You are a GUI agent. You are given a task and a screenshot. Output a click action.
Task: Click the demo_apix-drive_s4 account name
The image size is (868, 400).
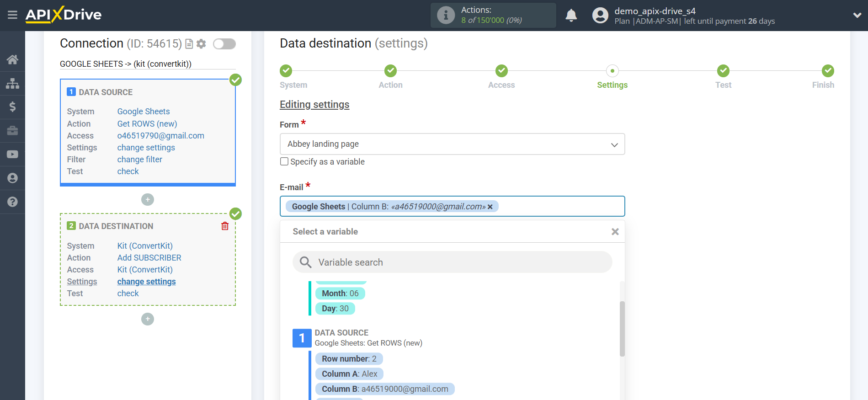[x=655, y=11]
